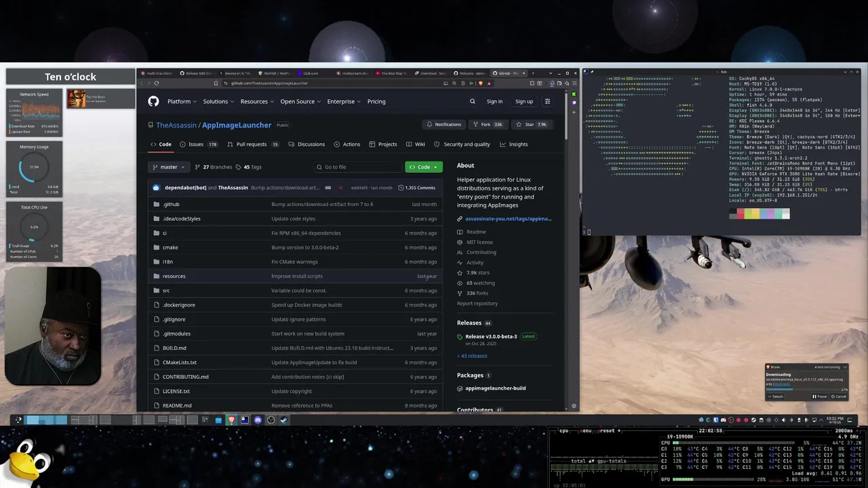Open the Brave browser from the taskbar

click(231, 420)
